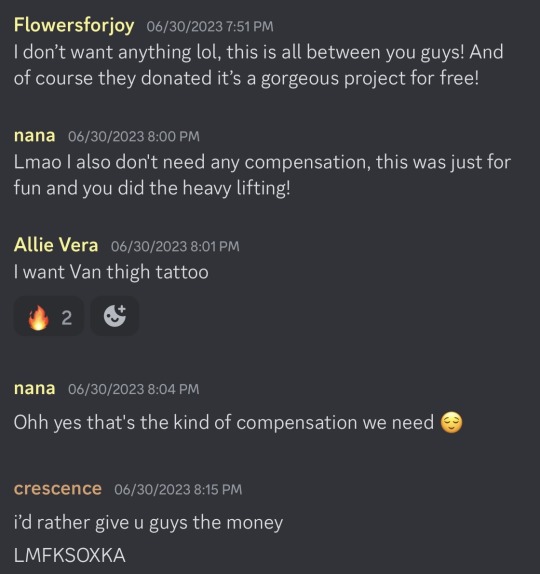Click the 7:51 PM message timestamp
The height and width of the screenshot is (574, 540).
pos(210,27)
